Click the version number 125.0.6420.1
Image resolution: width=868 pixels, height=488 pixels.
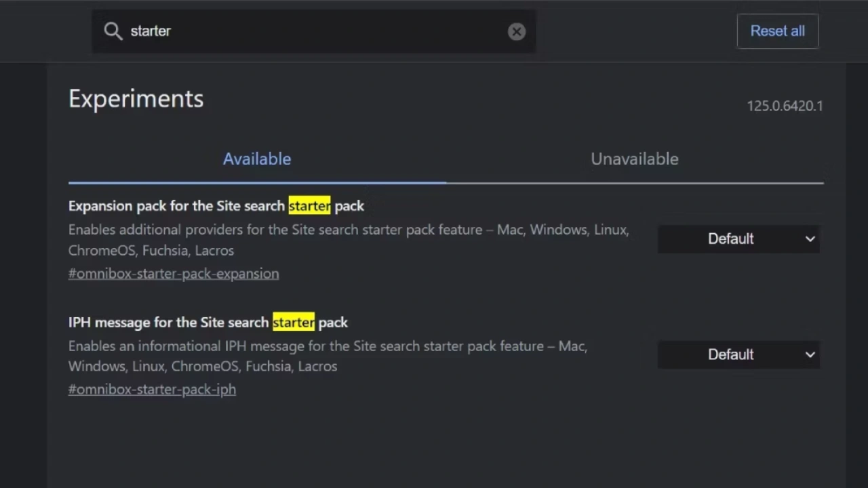[785, 106]
